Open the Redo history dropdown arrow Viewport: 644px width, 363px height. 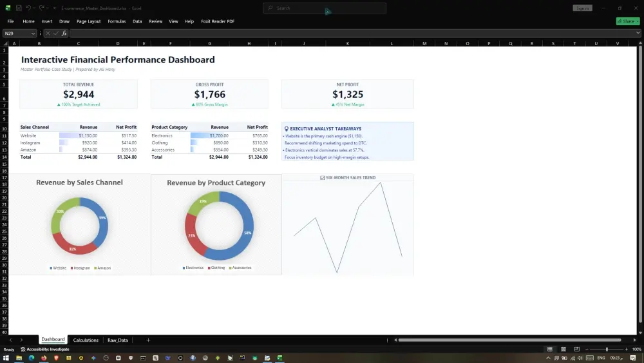click(47, 8)
